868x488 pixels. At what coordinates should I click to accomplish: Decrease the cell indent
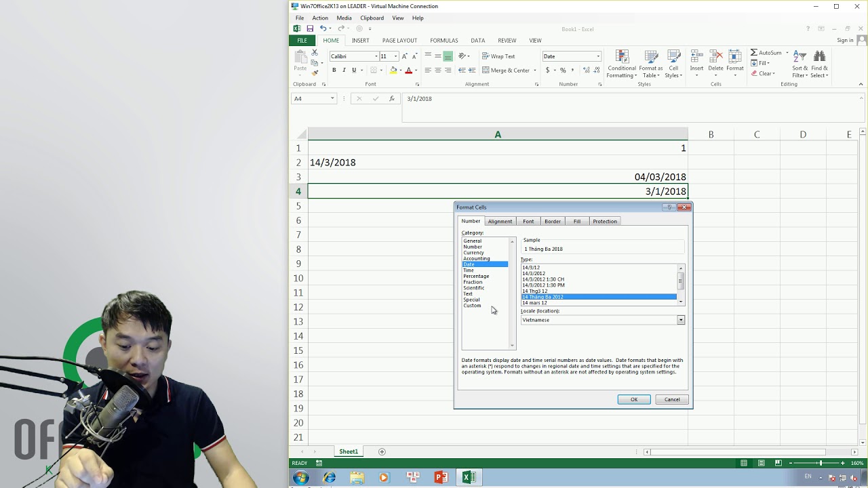(462, 70)
